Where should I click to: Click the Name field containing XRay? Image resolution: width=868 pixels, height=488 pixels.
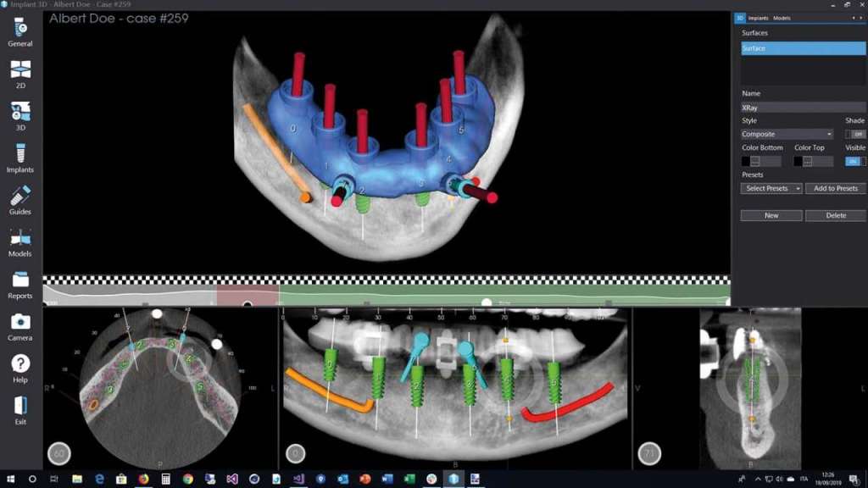coord(804,108)
